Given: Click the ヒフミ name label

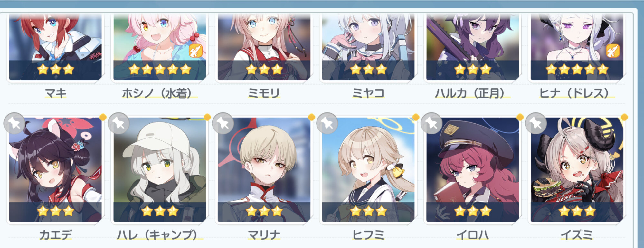Looking at the screenshot, I should click(368, 235).
